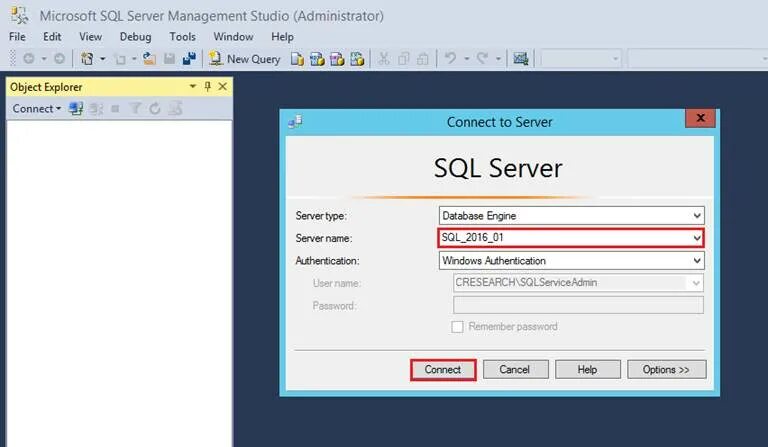
Task: Close the Object Explorer panel
Action: [x=223, y=87]
